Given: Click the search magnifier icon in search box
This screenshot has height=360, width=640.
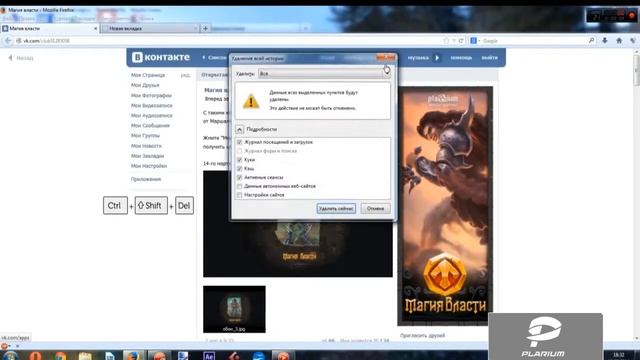Looking at the screenshot, I should (x=591, y=40).
